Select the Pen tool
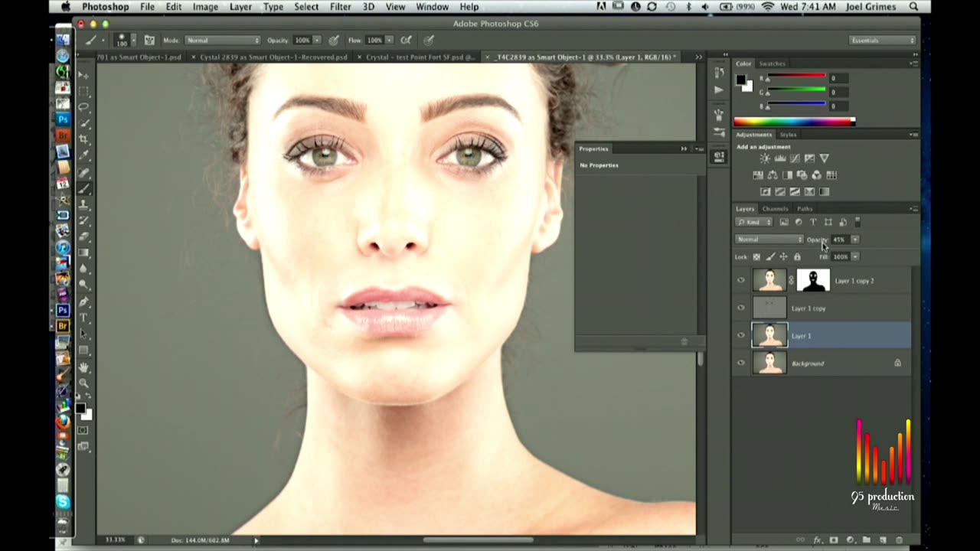980x551 pixels. [84, 302]
